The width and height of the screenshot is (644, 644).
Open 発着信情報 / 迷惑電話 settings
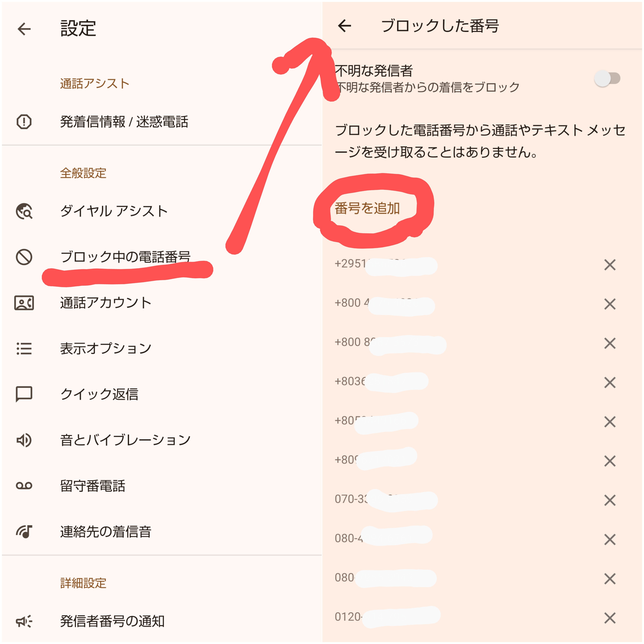(124, 122)
